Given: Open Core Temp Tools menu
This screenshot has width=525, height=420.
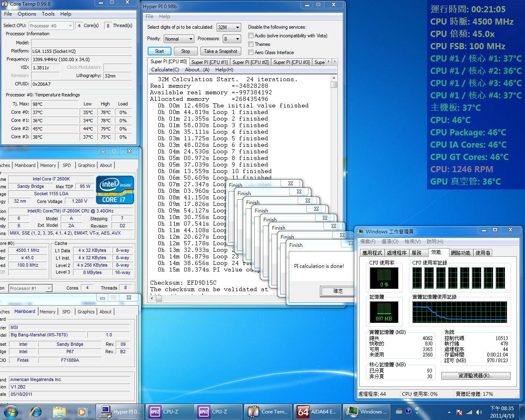Looking at the screenshot, I should click(x=48, y=14).
